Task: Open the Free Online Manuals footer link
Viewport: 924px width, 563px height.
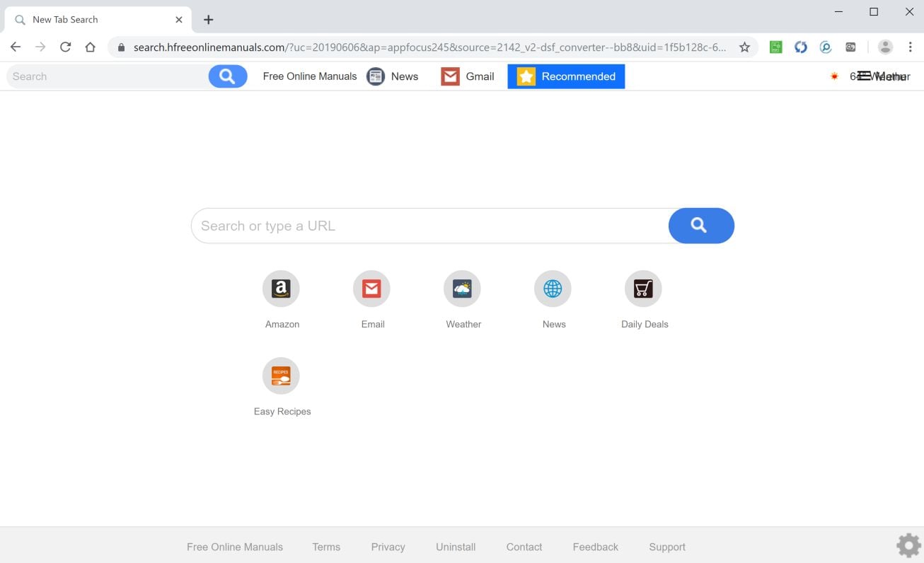Action: click(x=235, y=547)
